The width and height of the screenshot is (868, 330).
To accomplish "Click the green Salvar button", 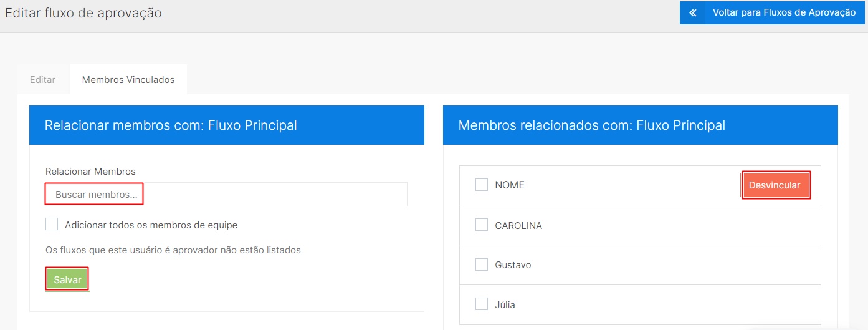I will (x=67, y=280).
